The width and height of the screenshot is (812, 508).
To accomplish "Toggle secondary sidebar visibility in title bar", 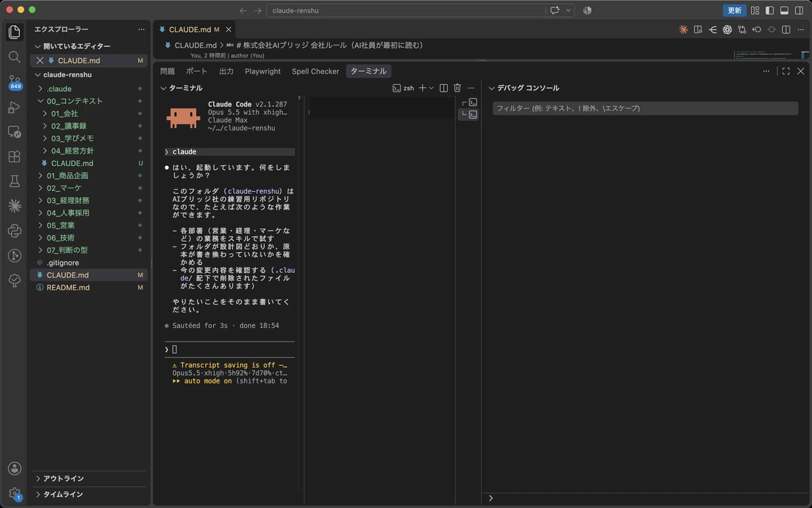I will (799, 10).
